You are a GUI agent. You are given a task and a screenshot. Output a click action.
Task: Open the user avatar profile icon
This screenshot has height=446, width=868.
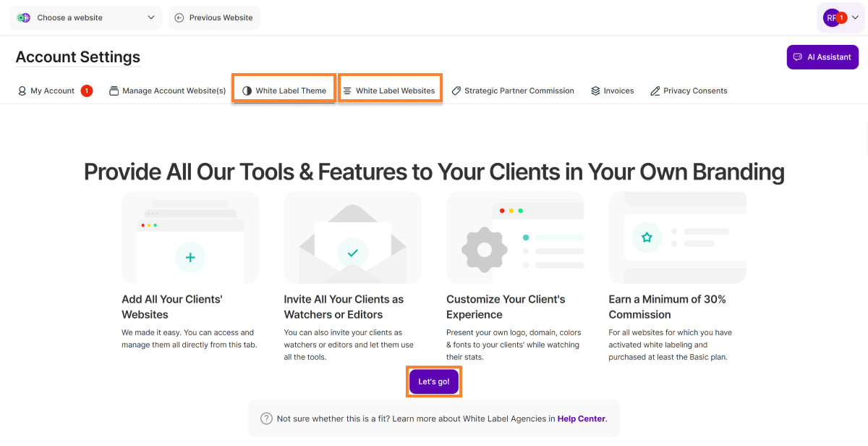coord(832,17)
